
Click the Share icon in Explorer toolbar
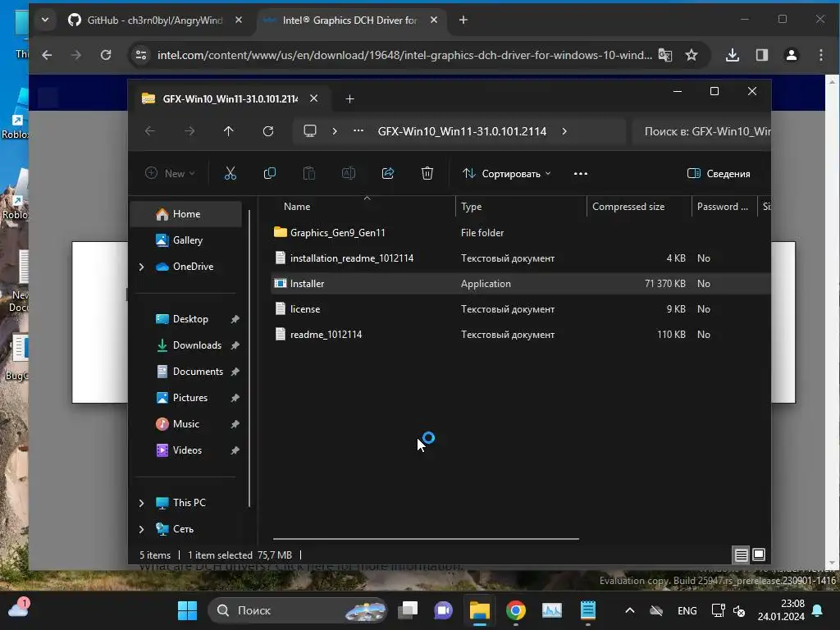click(x=388, y=173)
